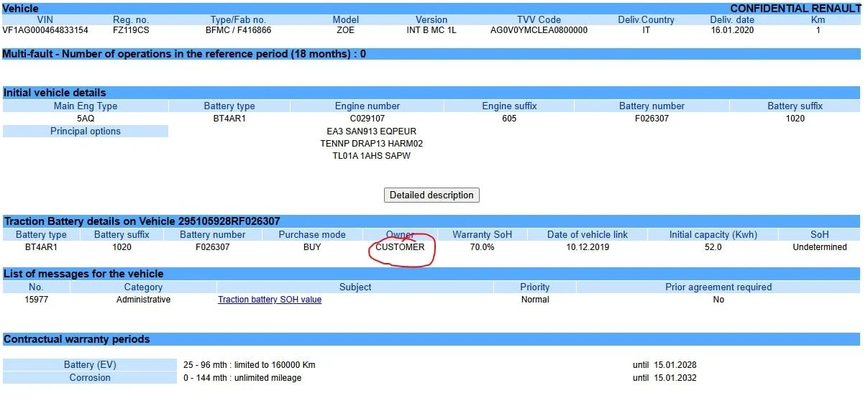Viewport: 868px width, 406px height.
Task: Click the Corrosion warranty label
Action: pos(90,378)
